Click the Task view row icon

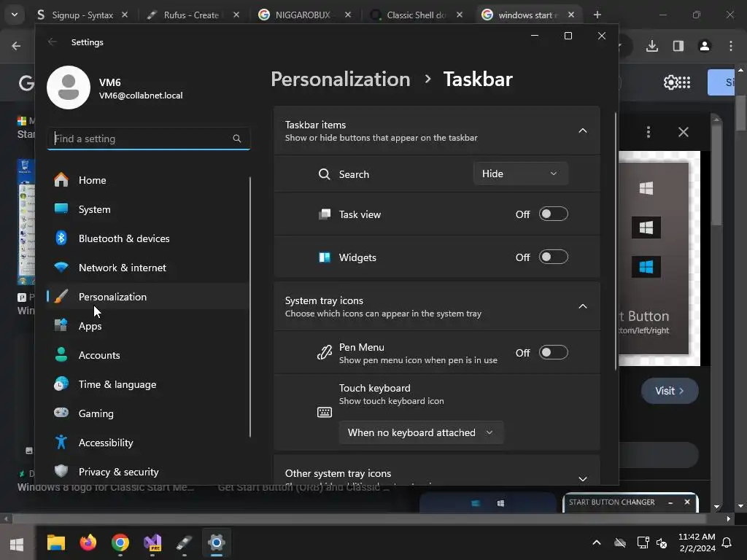point(325,214)
